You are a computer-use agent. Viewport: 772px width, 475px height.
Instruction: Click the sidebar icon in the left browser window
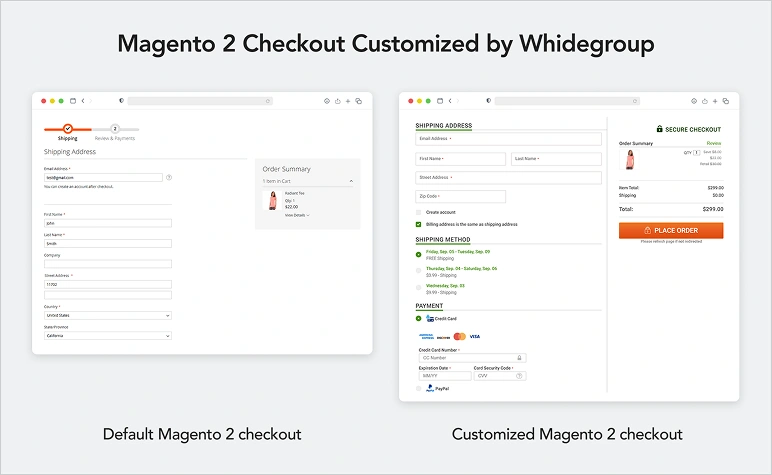click(73, 101)
